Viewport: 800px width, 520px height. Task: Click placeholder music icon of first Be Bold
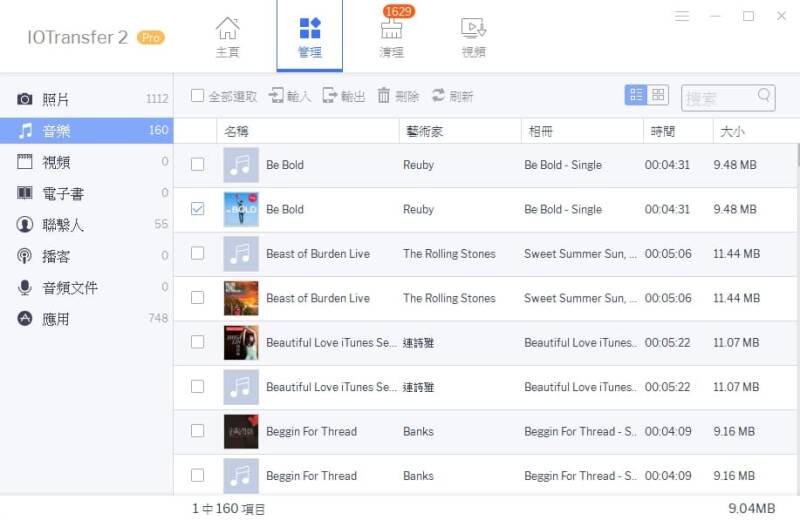[x=241, y=165]
